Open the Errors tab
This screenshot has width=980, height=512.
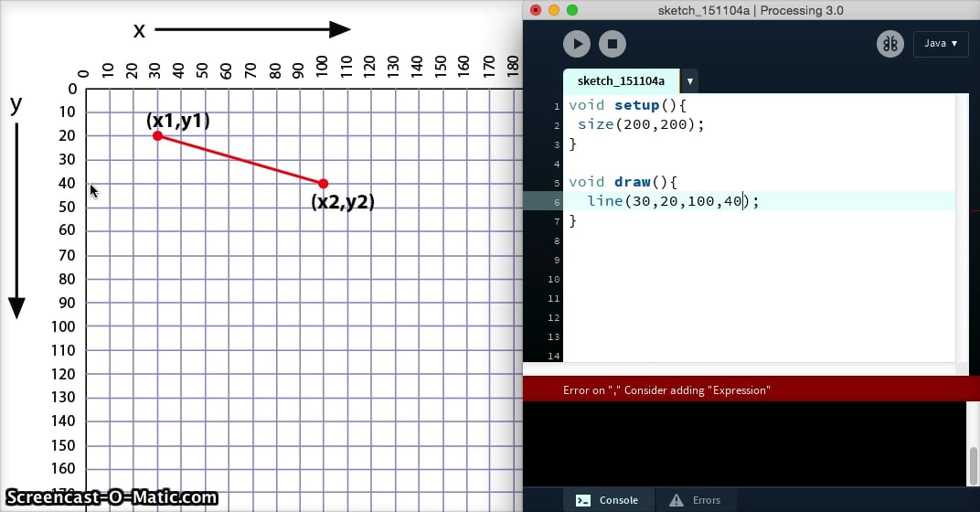tap(696, 500)
